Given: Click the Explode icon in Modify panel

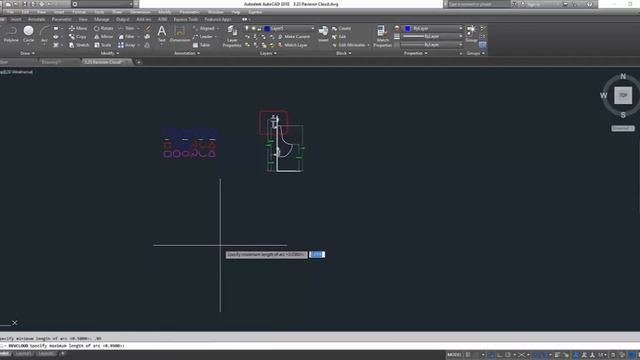Looking at the screenshot, I should [x=147, y=37].
